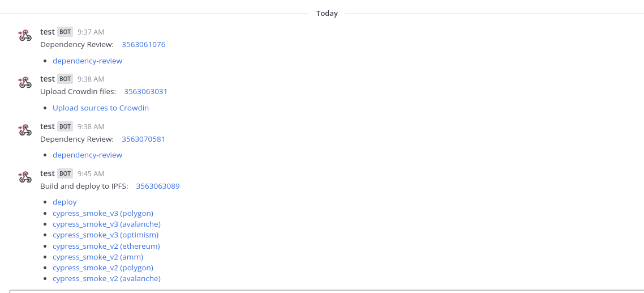Open the Upload sources to Crowdin link
The image size is (644, 293).
[x=101, y=108]
